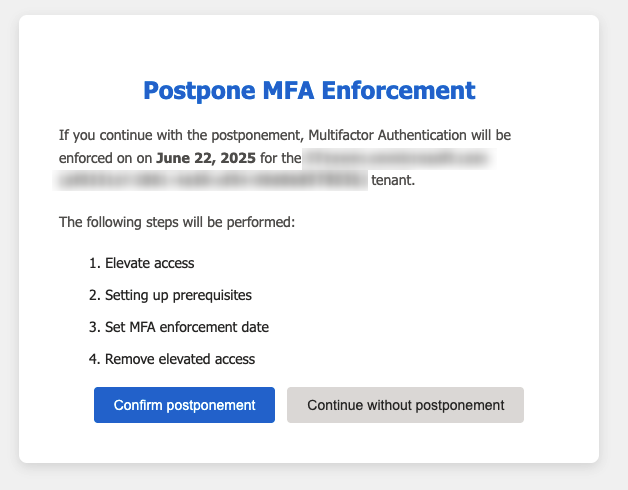This screenshot has height=490, width=628.
Task: Click the word Enforcement in the heading
Action: click(x=397, y=91)
